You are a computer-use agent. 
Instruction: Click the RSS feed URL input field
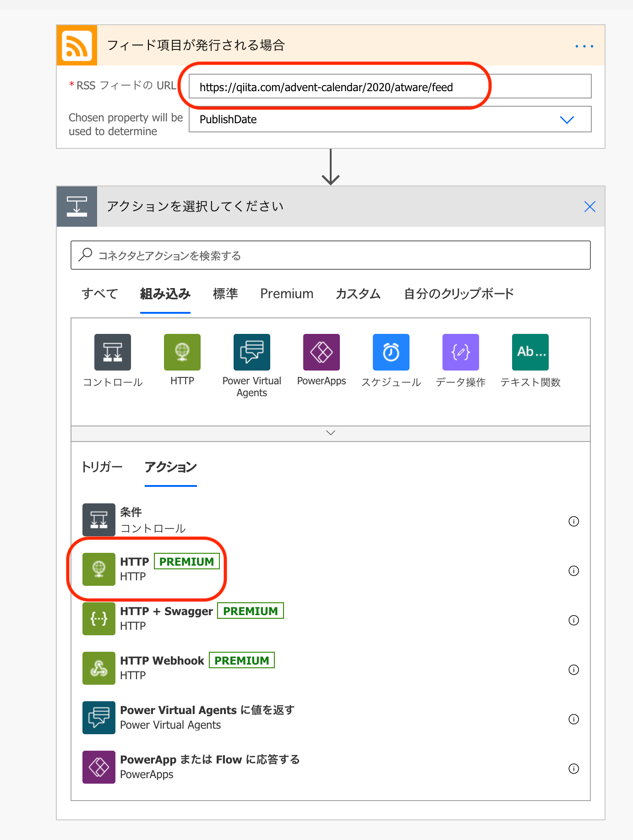click(x=390, y=86)
